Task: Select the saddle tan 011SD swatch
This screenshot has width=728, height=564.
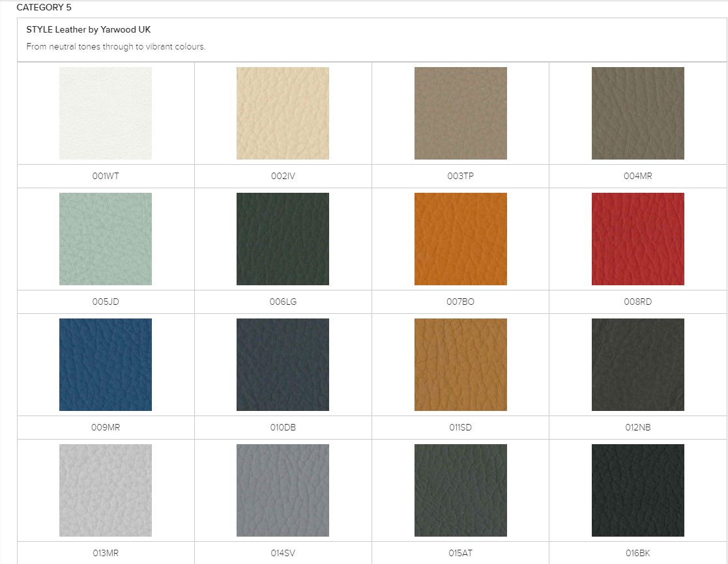Action: pyautogui.click(x=460, y=365)
